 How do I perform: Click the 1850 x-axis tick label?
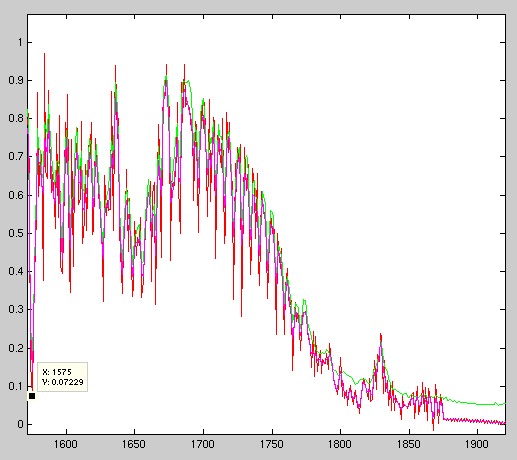(409, 444)
